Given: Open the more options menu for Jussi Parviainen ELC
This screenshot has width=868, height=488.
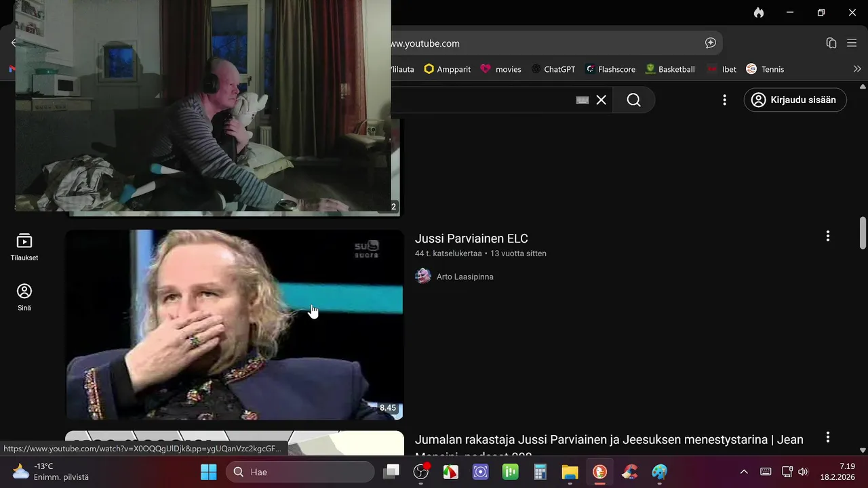Looking at the screenshot, I should pos(827,236).
